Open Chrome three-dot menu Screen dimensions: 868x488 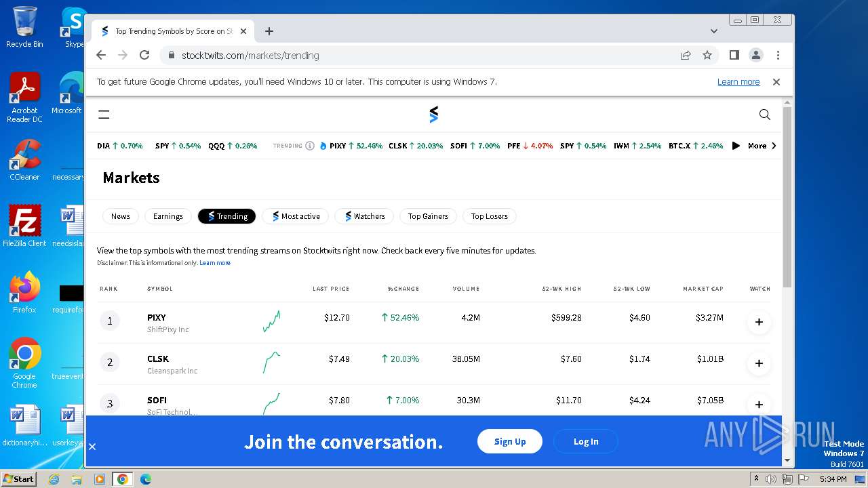778,55
